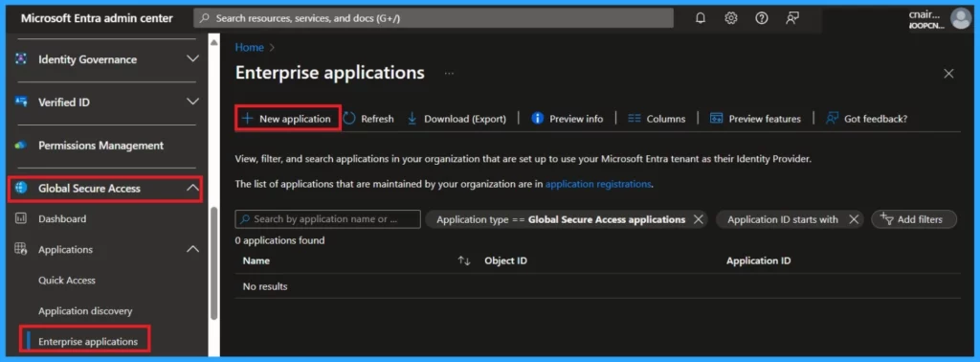Click the Preview info button label
Viewport: 980px width, 362px height.
(576, 119)
